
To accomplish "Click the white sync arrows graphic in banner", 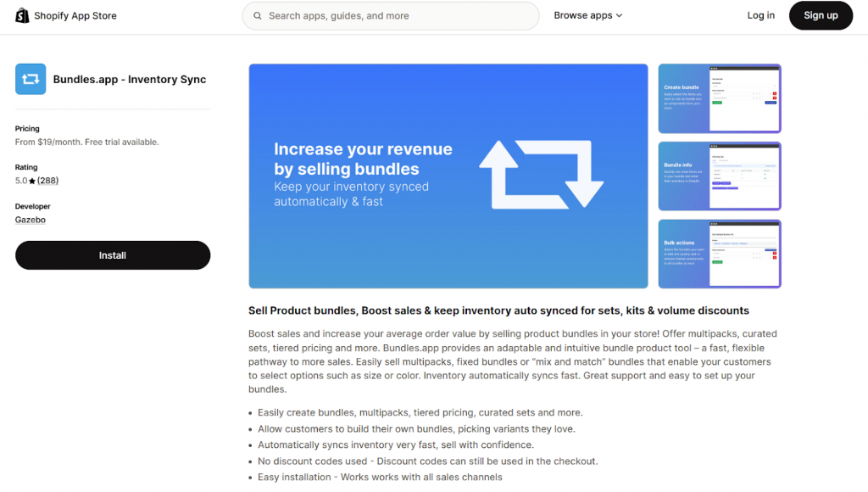I will (x=542, y=176).
